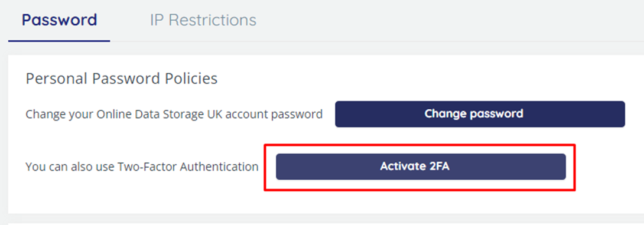This screenshot has width=644, height=225.
Task: Enable Two-Factor Authentication via Activate 2FA
Action: pos(421,167)
